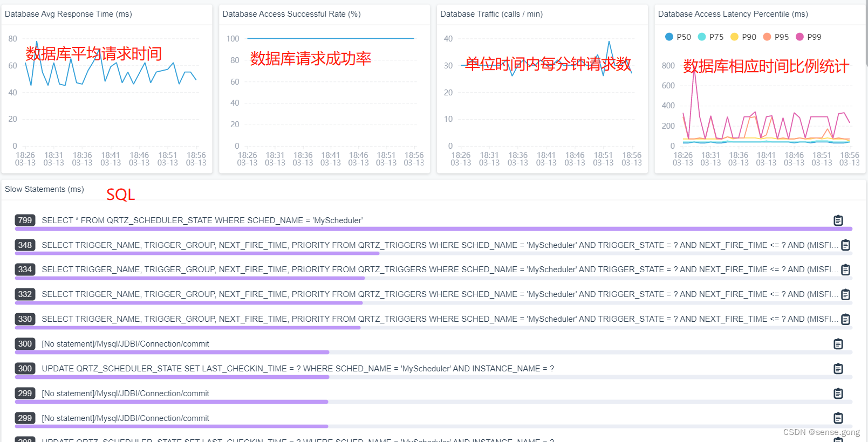
Task: Click the purple duration bar under the 334 statement
Action: (190, 278)
